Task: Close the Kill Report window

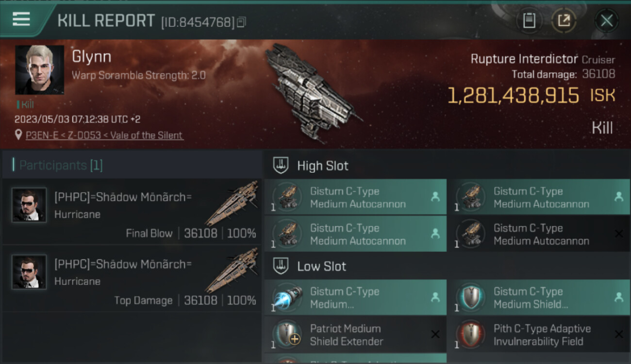Action: [x=606, y=20]
